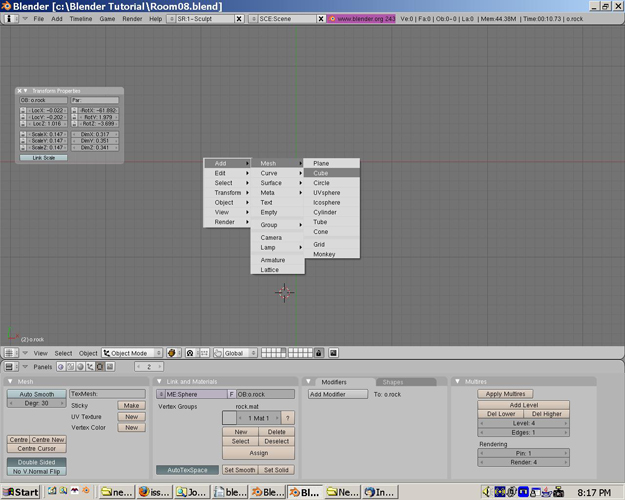Image resolution: width=625 pixels, height=500 pixels.
Task: Click the layer lock icon in 3D header
Action: coord(319,353)
